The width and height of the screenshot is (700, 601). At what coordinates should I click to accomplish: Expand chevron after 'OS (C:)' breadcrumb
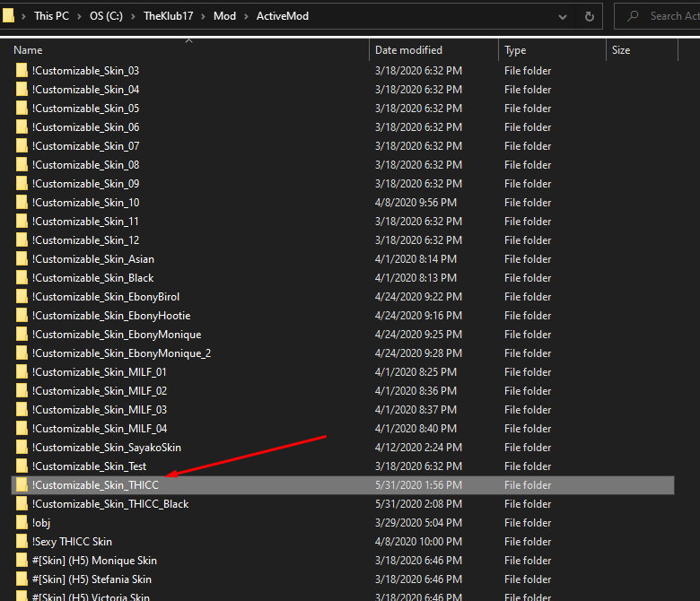point(133,16)
